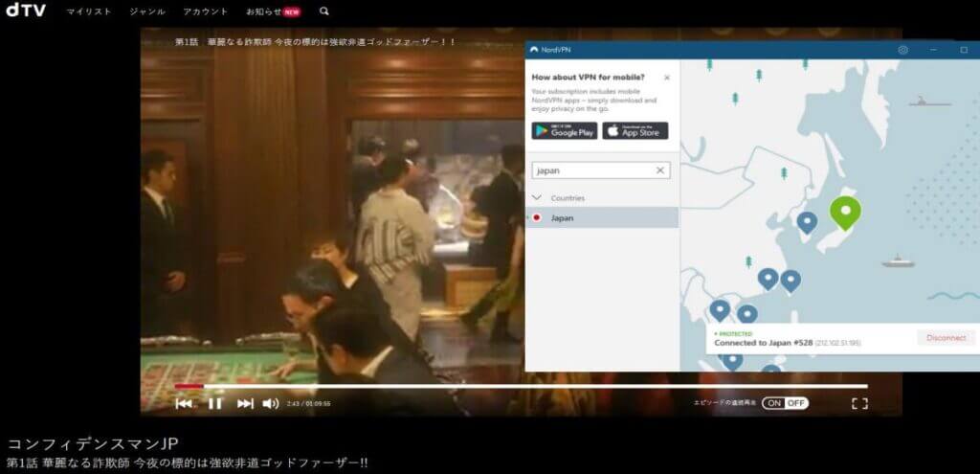The height and width of the screenshot is (474, 980).
Task: Toggle episode autoplay ON/OFF switch
Action: (x=785, y=403)
